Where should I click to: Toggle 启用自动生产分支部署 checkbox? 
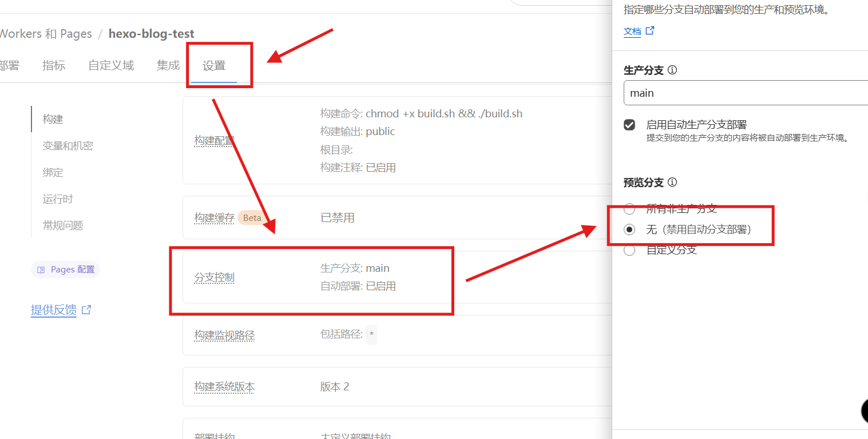click(629, 125)
